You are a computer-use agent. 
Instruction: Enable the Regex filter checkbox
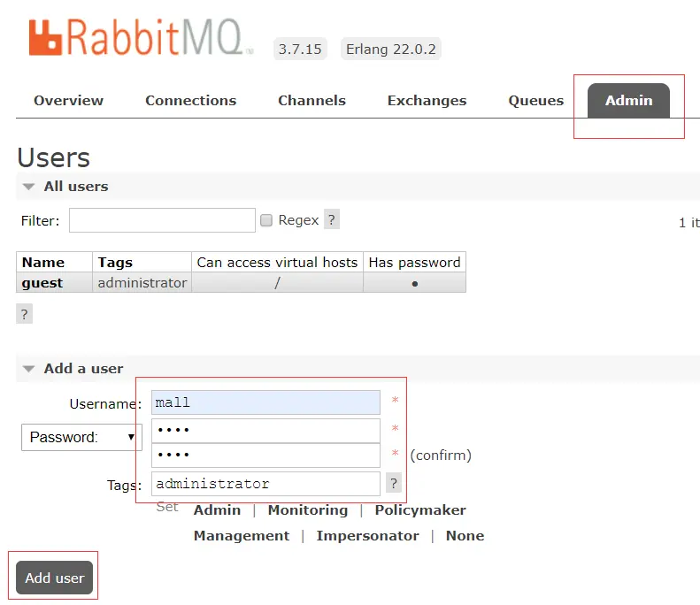pyautogui.click(x=266, y=220)
